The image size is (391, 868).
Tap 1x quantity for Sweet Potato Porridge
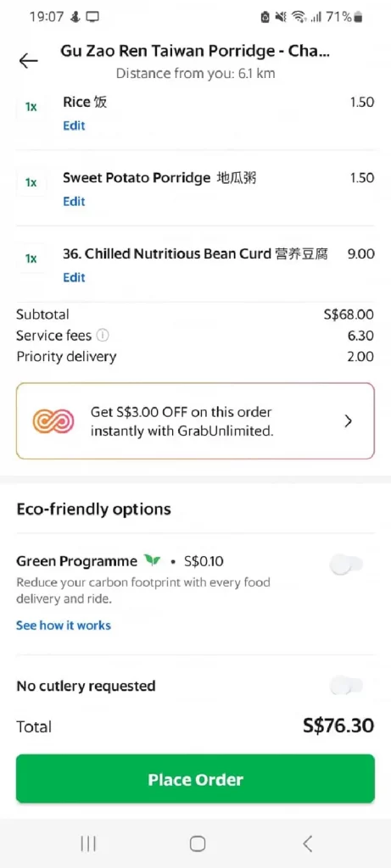coord(31,183)
